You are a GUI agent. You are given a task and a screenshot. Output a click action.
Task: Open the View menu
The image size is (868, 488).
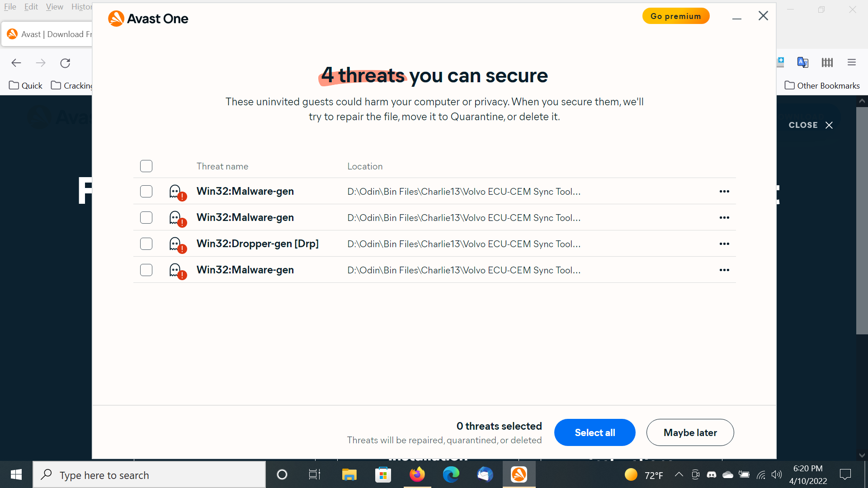pos(54,7)
